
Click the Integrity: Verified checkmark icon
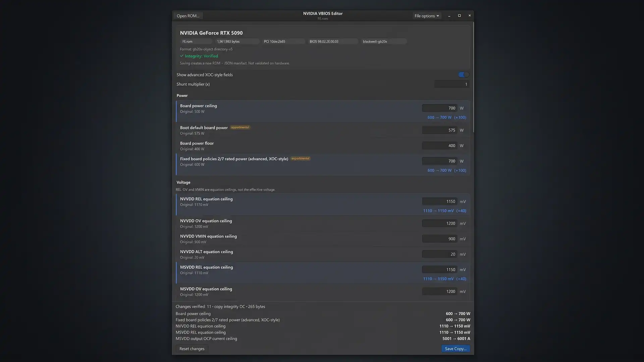(181, 56)
